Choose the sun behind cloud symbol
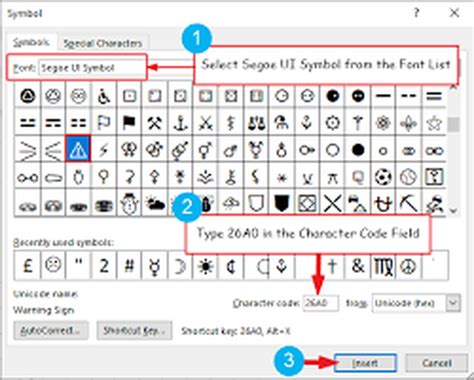The image size is (474, 380). [154, 203]
